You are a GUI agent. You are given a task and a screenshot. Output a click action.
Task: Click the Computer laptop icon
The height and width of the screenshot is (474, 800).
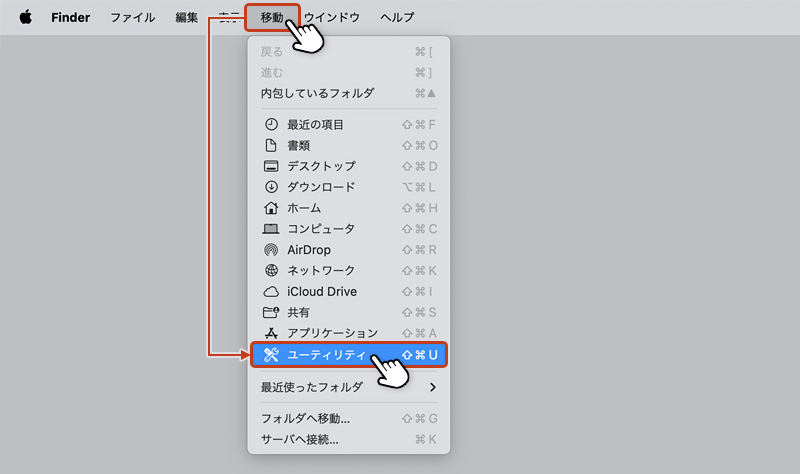coord(270,229)
